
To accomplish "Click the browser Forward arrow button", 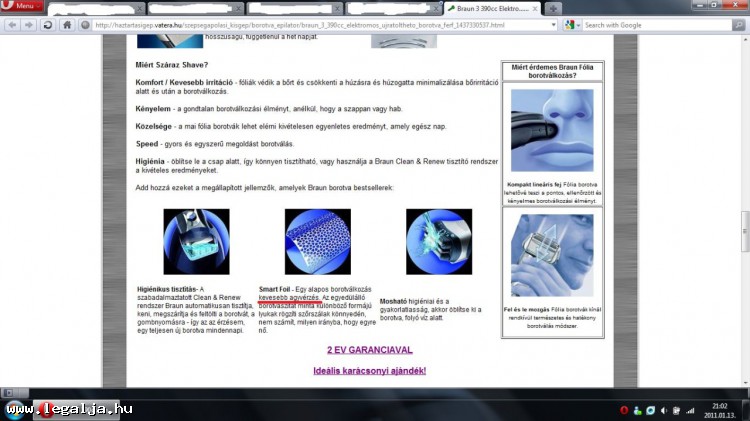I will tap(27, 24).
